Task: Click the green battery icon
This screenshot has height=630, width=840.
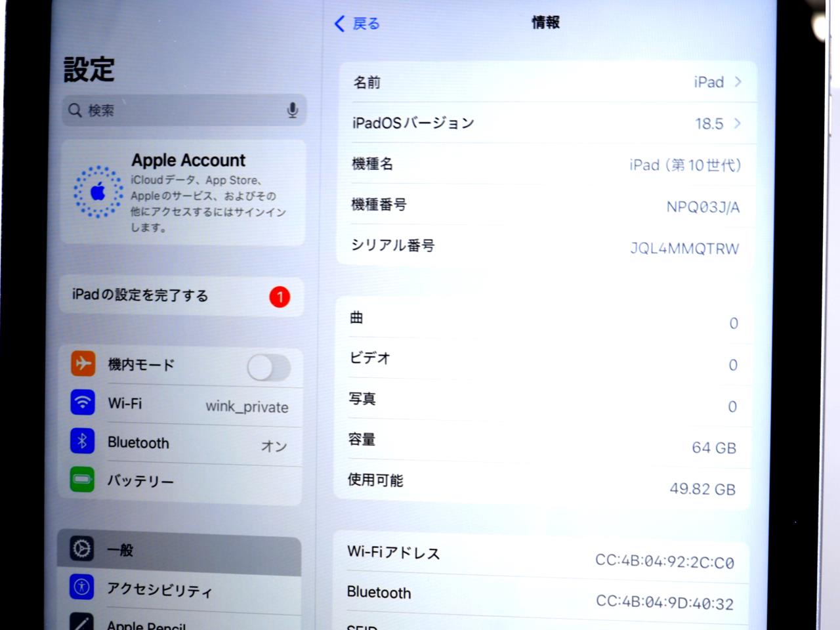Action: (83, 479)
